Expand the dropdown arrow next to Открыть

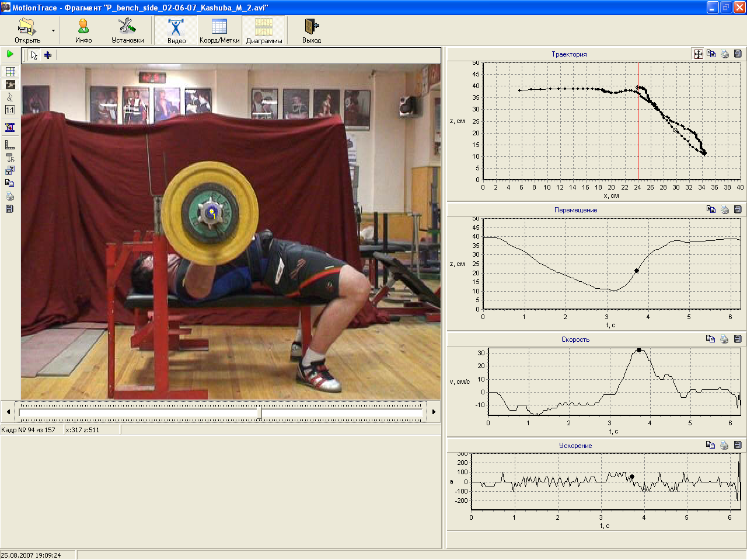[x=53, y=30]
